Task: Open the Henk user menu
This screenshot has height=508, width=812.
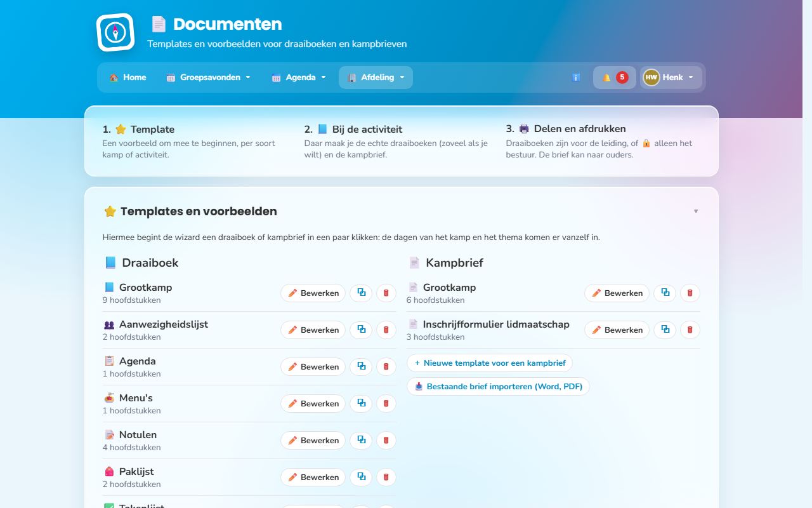Action: (671, 77)
